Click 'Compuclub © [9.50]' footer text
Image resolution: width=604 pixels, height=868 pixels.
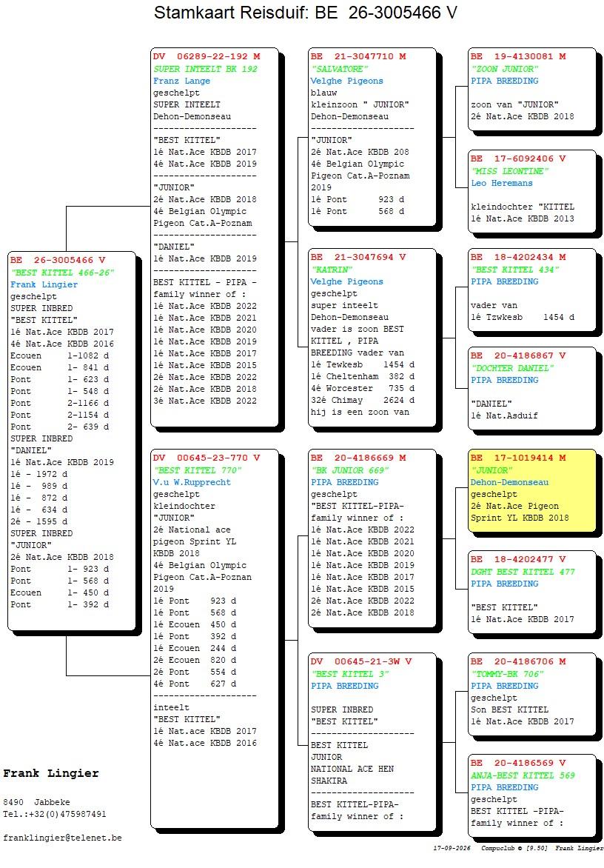click(x=514, y=848)
